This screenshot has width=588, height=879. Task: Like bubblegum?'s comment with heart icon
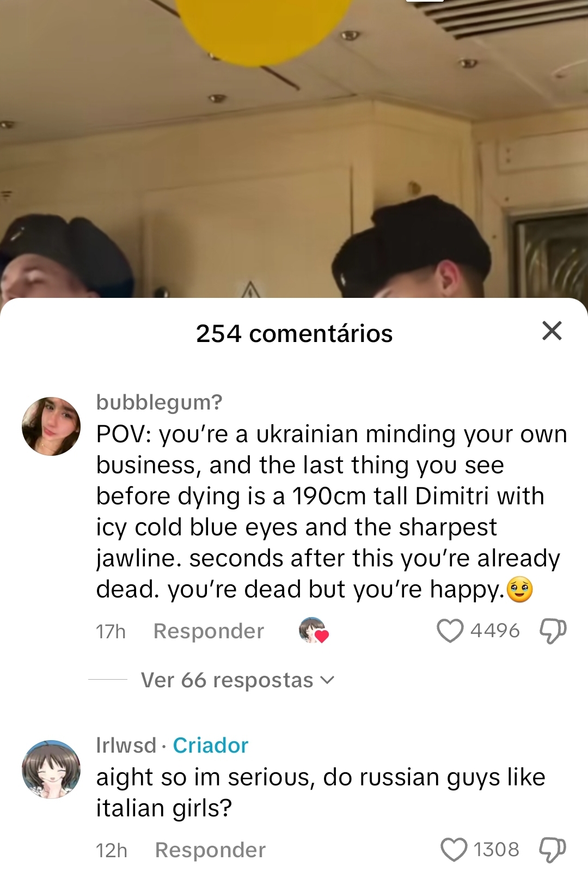pos(450,631)
